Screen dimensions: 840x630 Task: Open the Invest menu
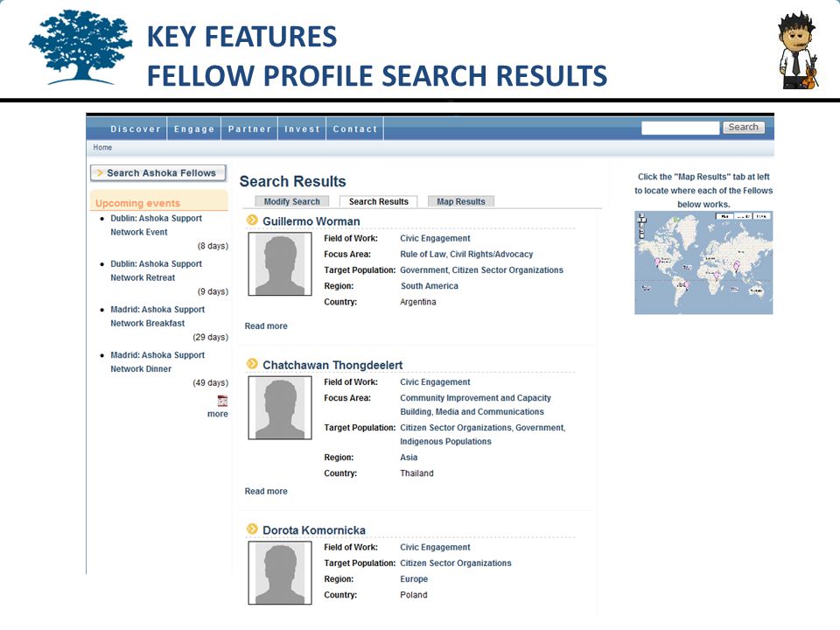pyautogui.click(x=302, y=129)
